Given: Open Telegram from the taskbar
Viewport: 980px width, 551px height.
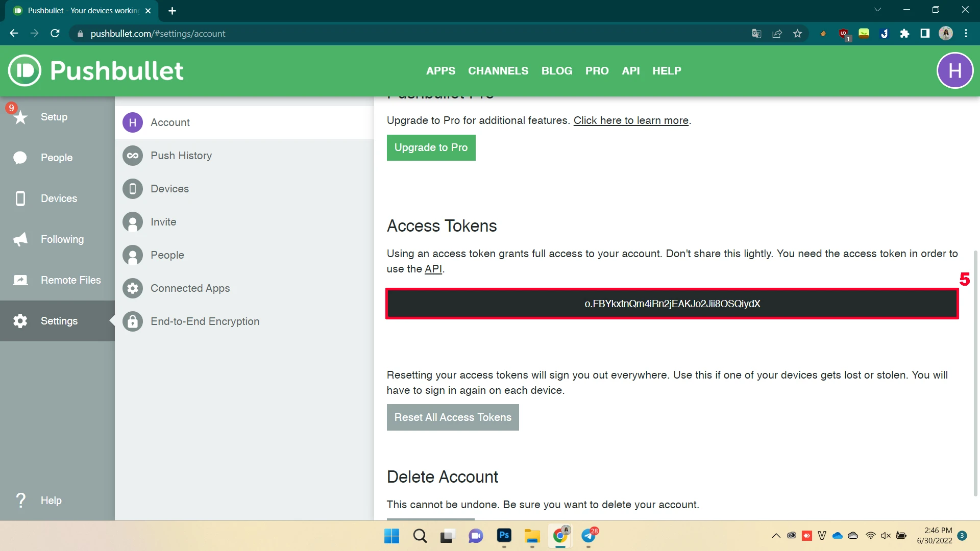Looking at the screenshot, I should pyautogui.click(x=589, y=536).
